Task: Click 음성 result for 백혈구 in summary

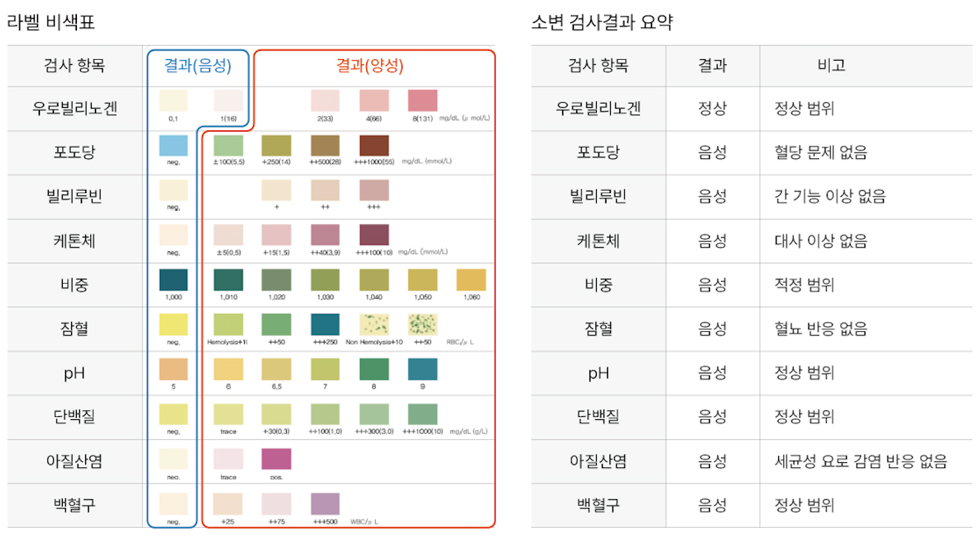Action: tap(713, 506)
